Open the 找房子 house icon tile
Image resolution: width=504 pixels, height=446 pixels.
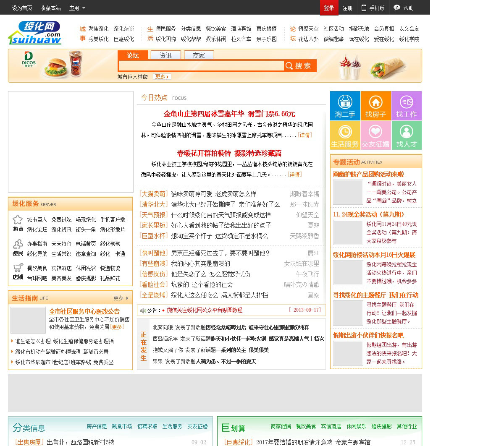coord(375,106)
